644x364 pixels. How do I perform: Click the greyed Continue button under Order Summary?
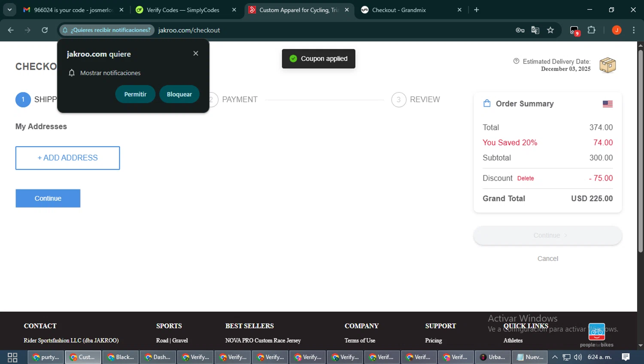pyautogui.click(x=548, y=236)
